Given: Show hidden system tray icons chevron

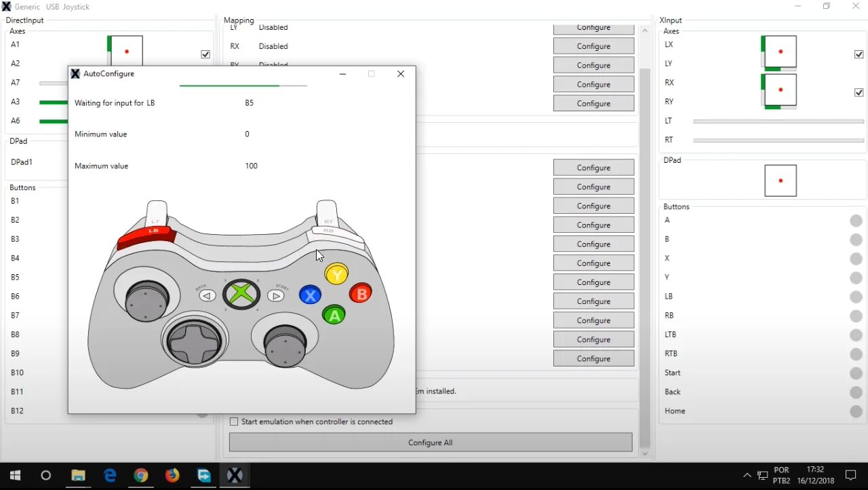Looking at the screenshot, I should coord(747,475).
